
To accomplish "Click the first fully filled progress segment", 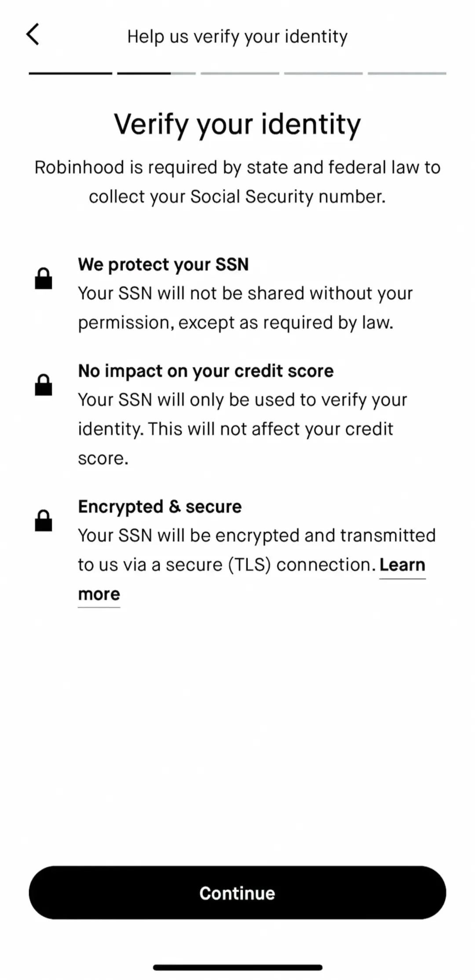I will pos(70,73).
